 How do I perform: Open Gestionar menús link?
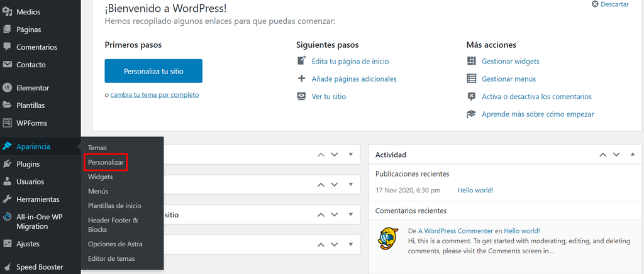coord(509,79)
